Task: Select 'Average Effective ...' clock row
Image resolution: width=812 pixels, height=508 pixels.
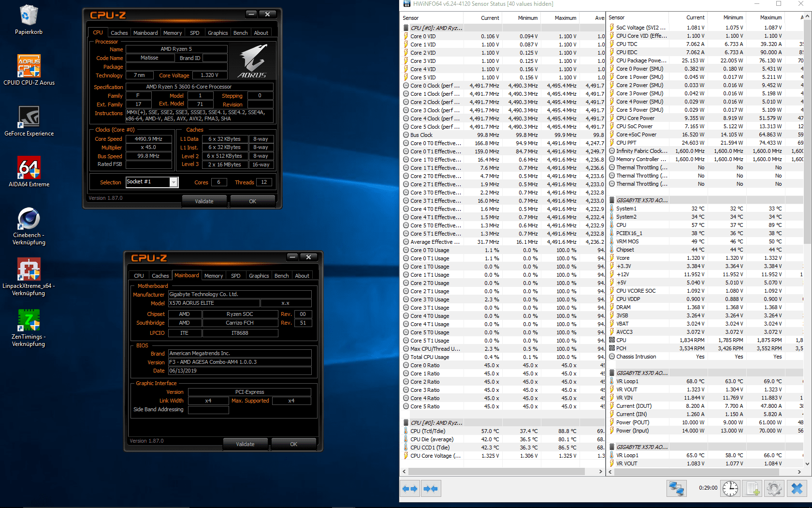Action: (503, 242)
